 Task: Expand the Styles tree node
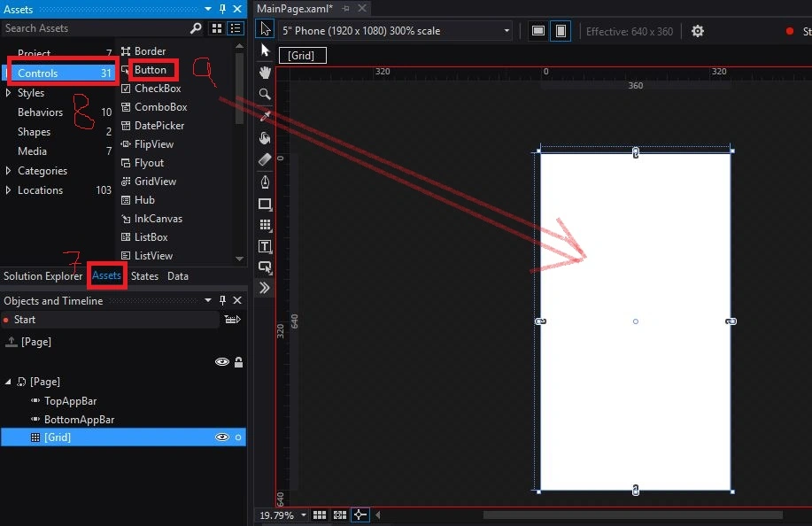tap(8, 93)
